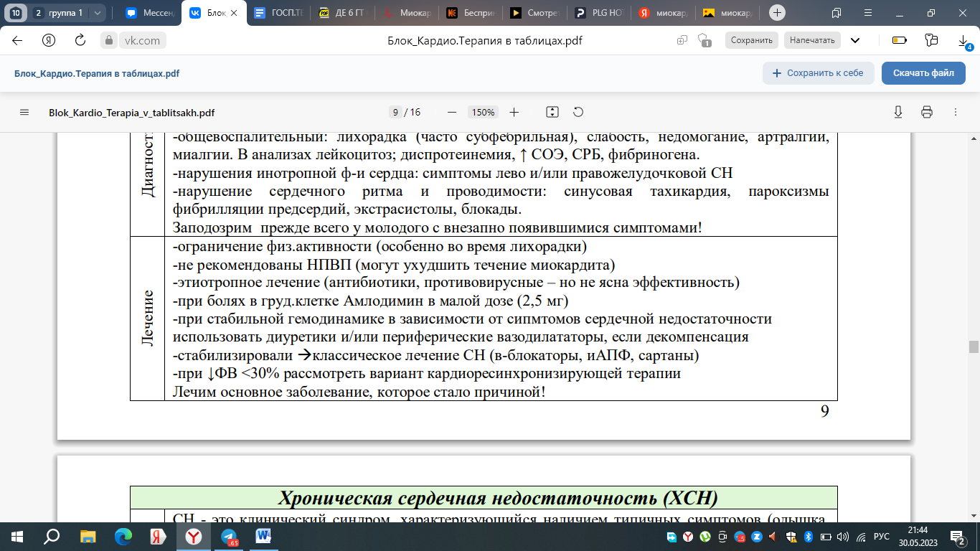Screen dimensions: 980x551
Task: Open battery saver icon in toolbar
Action: (x=899, y=40)
